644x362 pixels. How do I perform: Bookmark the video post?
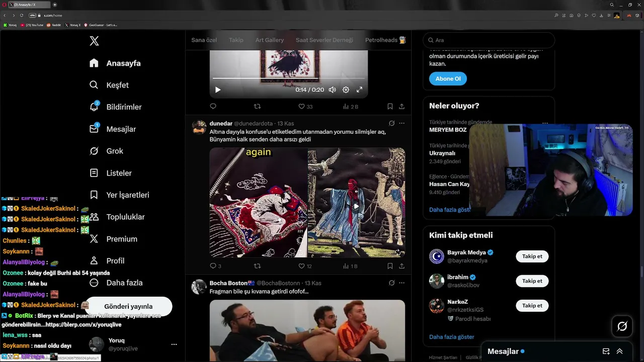pyautogui.click(x=390, y=107)
